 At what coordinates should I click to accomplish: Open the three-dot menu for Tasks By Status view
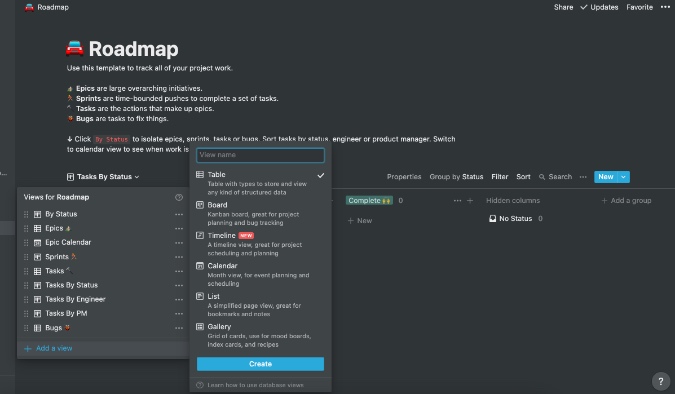pos(179,285)
